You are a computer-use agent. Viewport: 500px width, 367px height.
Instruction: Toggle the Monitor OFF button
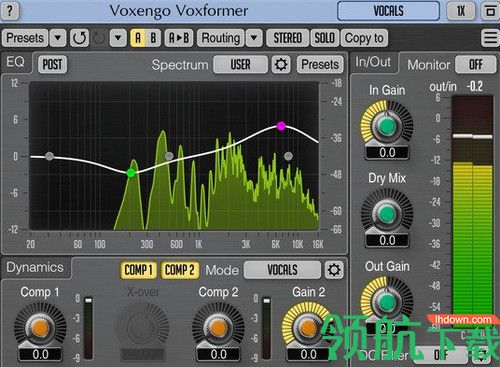tap(476, 64)
